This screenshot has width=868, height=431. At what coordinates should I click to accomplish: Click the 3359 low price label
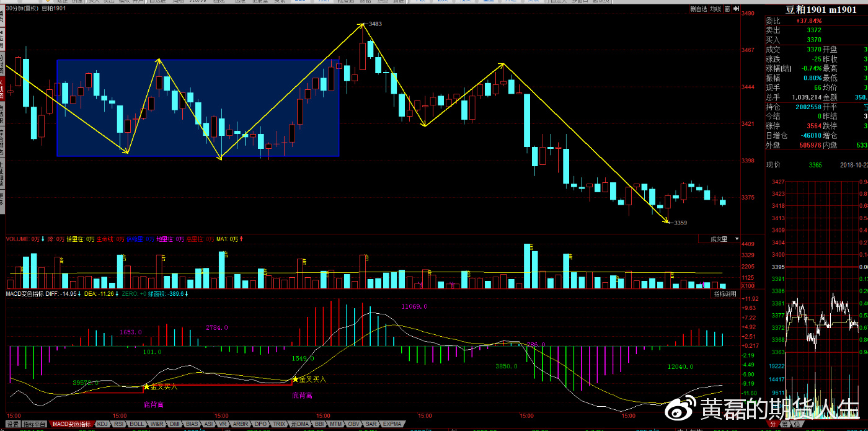pos(681,223)
